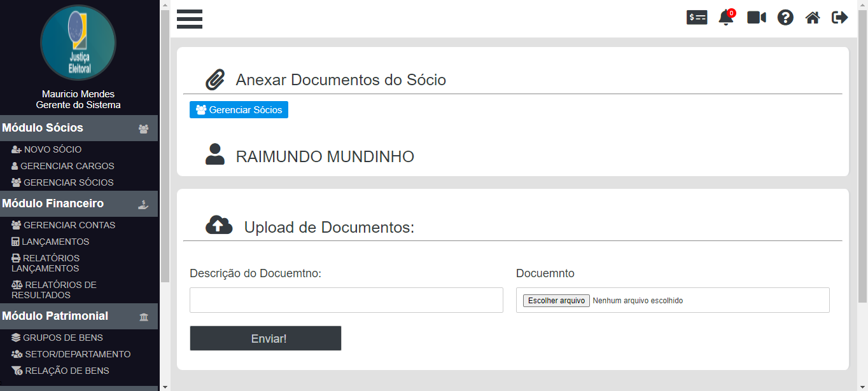Click the video camera icon
The height and width of the screenshot is (391, 868).
pyautogui.click(x=756, y=18)
